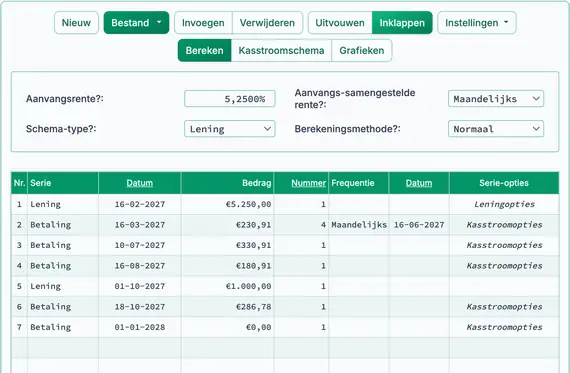Click the Maandelijks frequency cell in row 2
Screen dimensions: 570x373
point(359,225)
